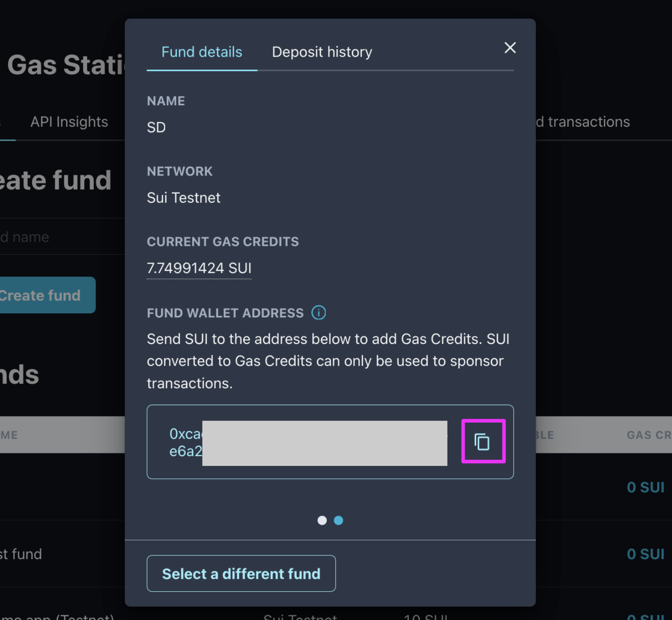The image size is (672, 620).
Task: Select the second blue carousel dot
Action: point(339,520)
